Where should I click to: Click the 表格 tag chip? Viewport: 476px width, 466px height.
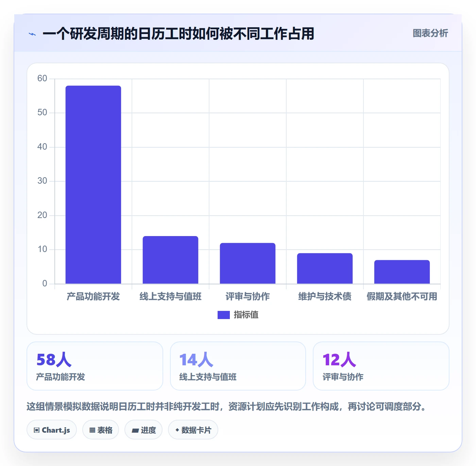pyautogui.click(x=101, y=430)
